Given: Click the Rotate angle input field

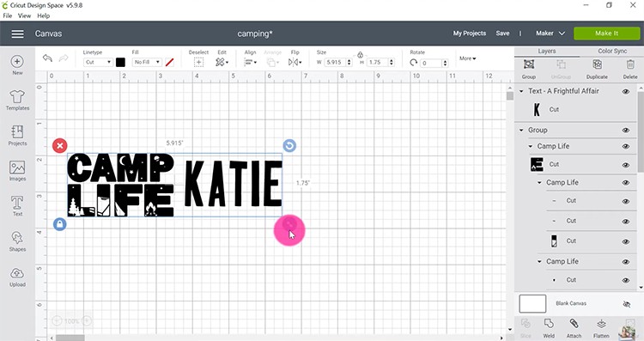Looking at the screenshot, I should [x=431, y=63].
